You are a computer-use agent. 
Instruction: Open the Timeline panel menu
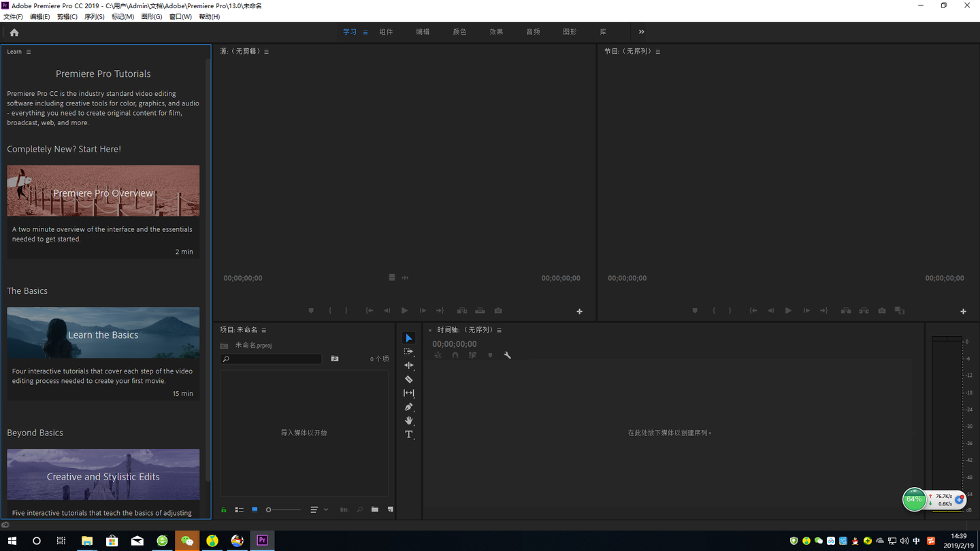tap(499, 331)
